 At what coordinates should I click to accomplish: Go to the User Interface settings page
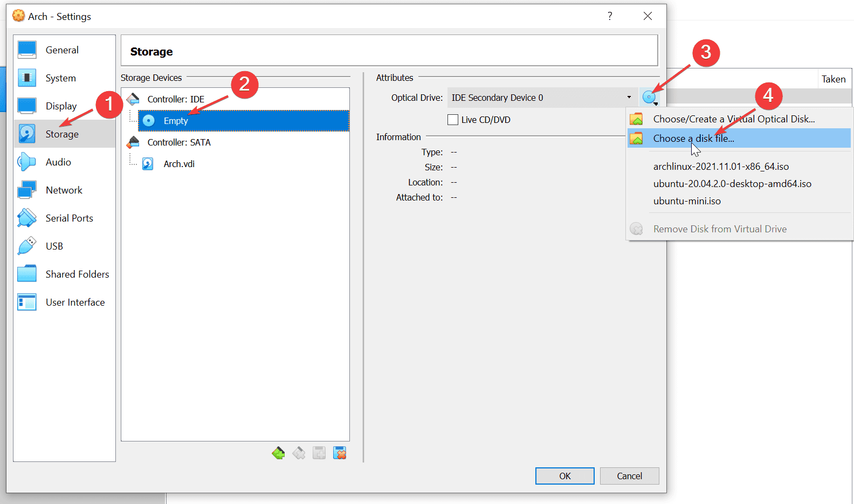64,302
